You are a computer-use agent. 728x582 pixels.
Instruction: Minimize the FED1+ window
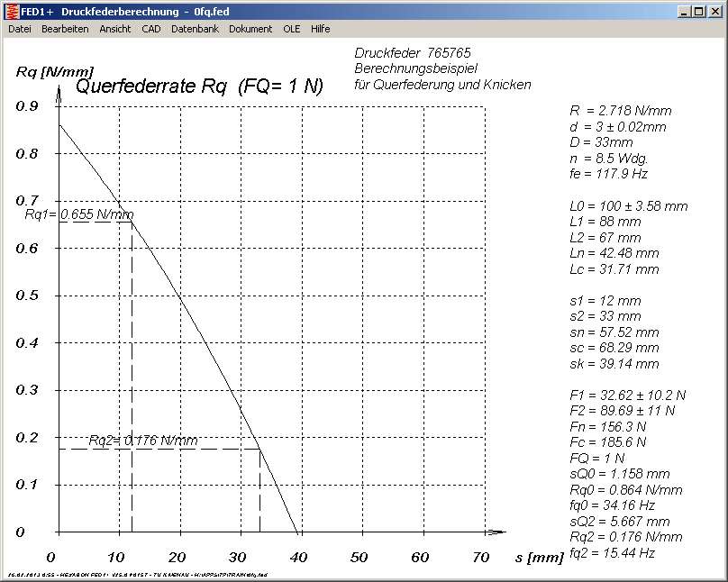[685, 11]
